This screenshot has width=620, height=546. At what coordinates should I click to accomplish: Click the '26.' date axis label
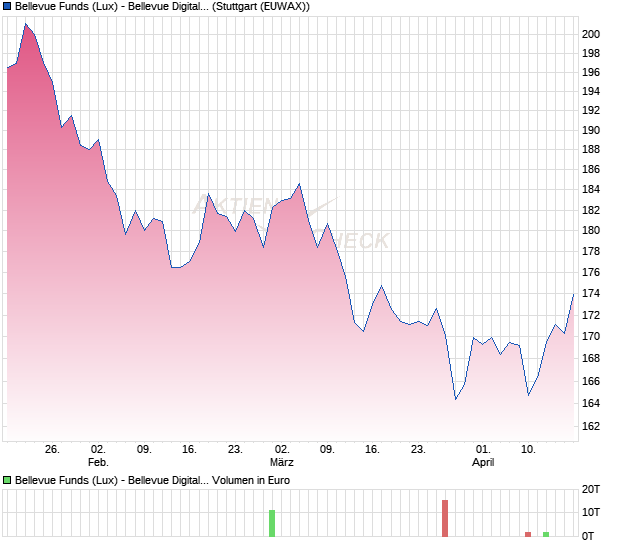(52, 450)
